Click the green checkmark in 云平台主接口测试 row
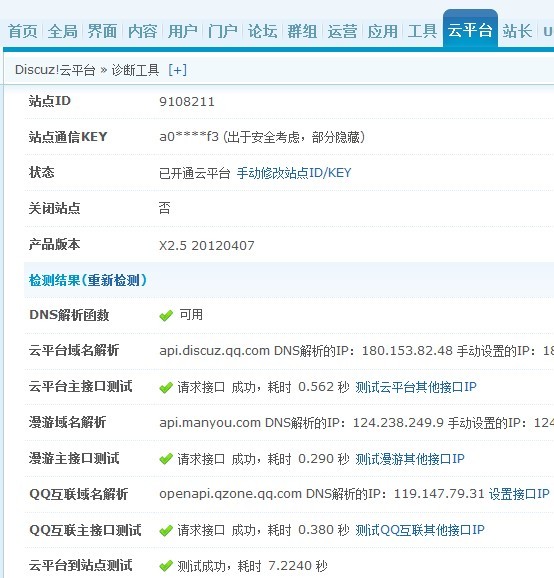Viewport: 554px width, 578px height. [166, 387]
